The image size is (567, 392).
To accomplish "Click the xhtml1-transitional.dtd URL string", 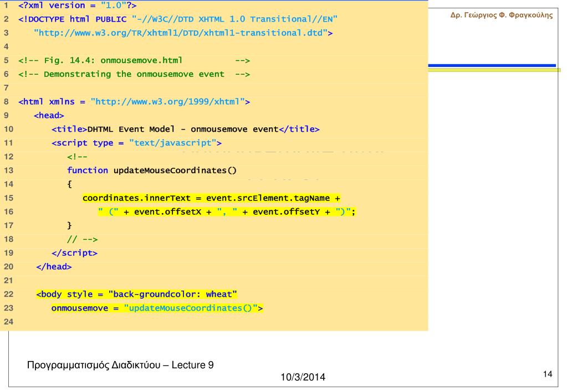I will click(x=183, y=33).
